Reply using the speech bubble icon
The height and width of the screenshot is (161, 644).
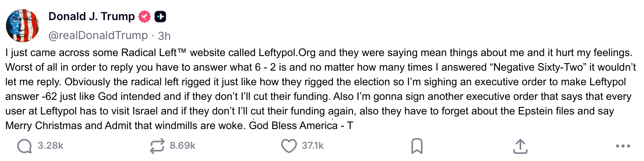click(24, 146)
